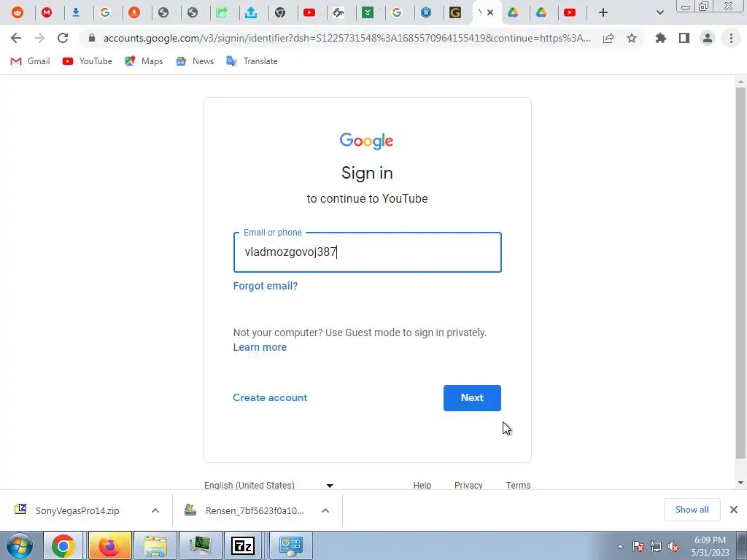Expand options for SonyVegasPro14.zip download
The width and height of the screenshot is (747, 560).
pyautogui.click(x=155, y=510)
